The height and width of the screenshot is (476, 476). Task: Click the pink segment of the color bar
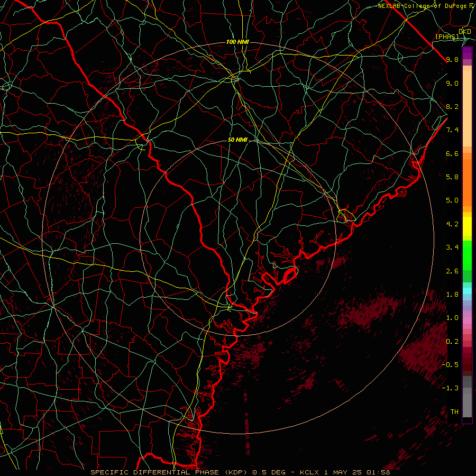tap(467, 321)
